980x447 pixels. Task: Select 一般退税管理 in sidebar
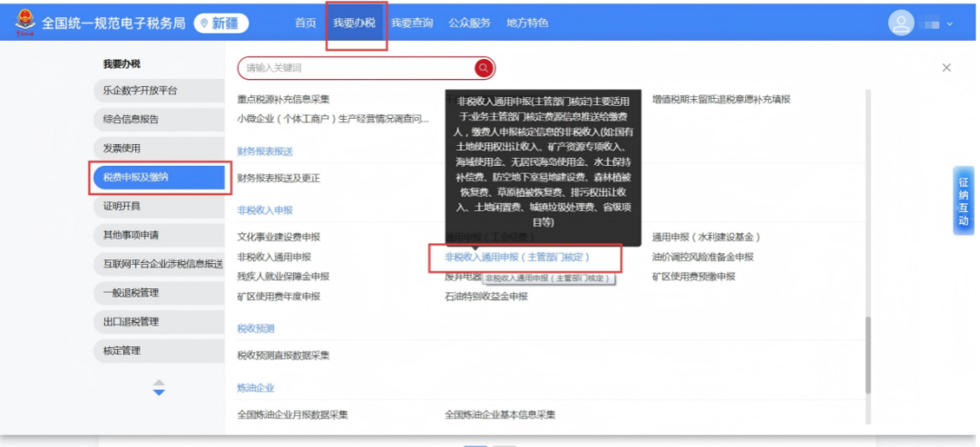click(x=159, y=293)
